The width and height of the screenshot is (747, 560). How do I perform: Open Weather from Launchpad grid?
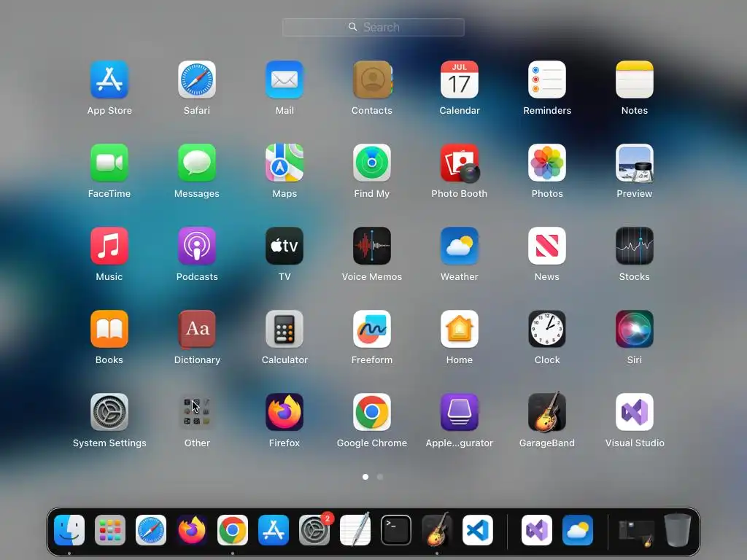(x=460, y=246)
